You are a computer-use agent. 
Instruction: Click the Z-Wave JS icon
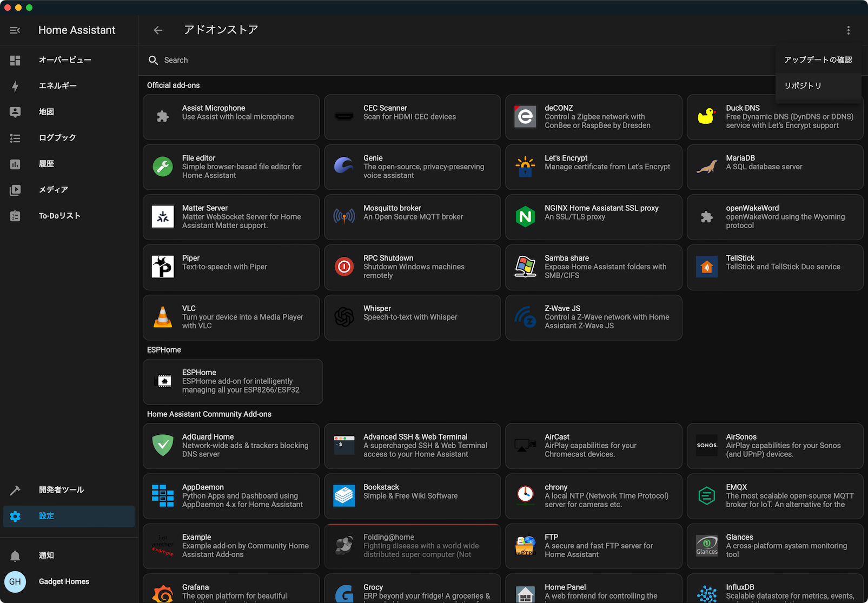(x=525, y=317)
